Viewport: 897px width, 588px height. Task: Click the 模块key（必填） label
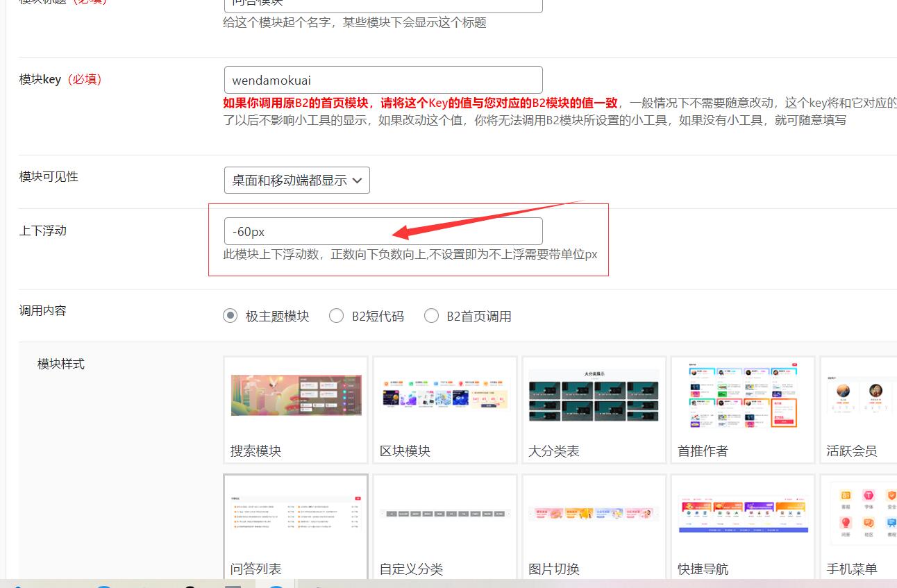(x=61, y=79)
